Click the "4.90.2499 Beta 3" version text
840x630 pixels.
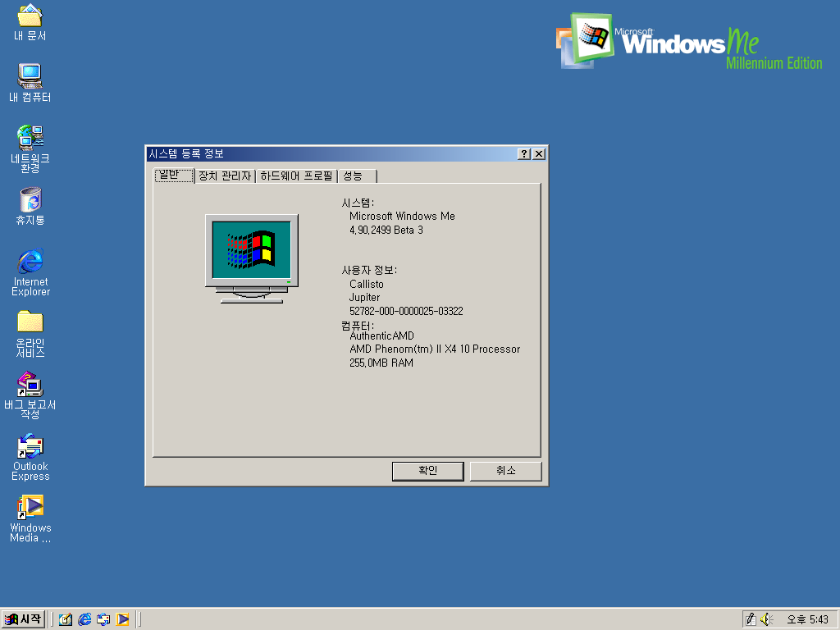tap(386, 230)
